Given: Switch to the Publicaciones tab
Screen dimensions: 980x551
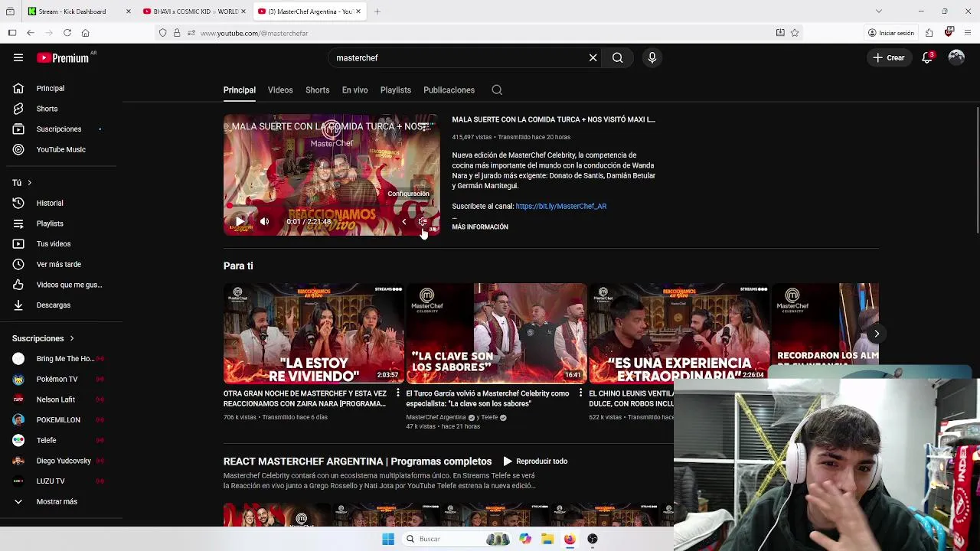Looking at the screenshot, I should click(x=449, y=90).
